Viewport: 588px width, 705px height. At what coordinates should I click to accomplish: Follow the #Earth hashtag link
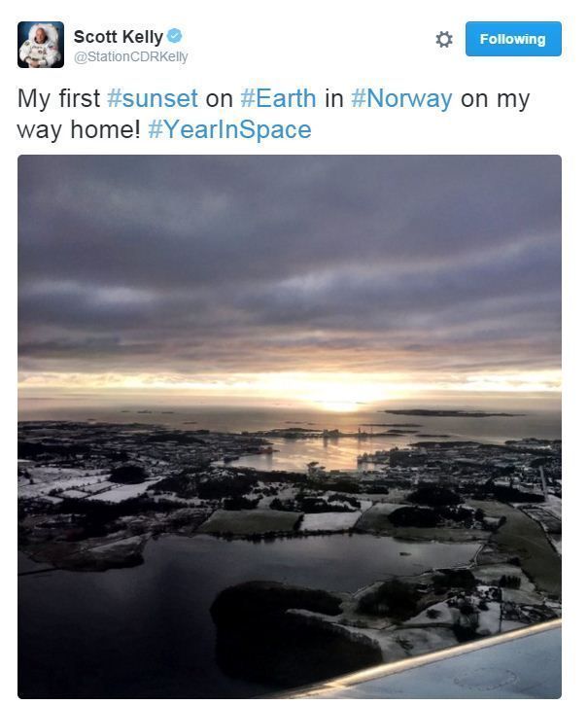(x=279, y=98)
